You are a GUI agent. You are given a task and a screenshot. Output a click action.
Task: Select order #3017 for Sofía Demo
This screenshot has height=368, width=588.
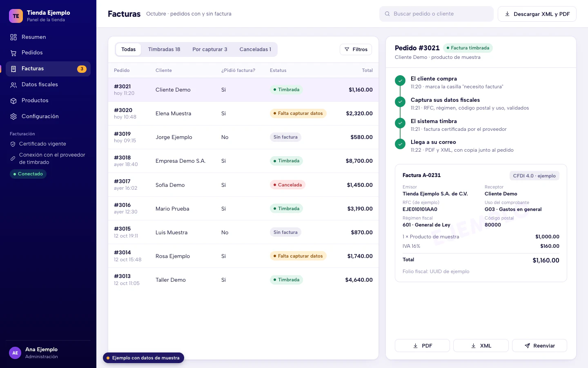coord(243,185)
